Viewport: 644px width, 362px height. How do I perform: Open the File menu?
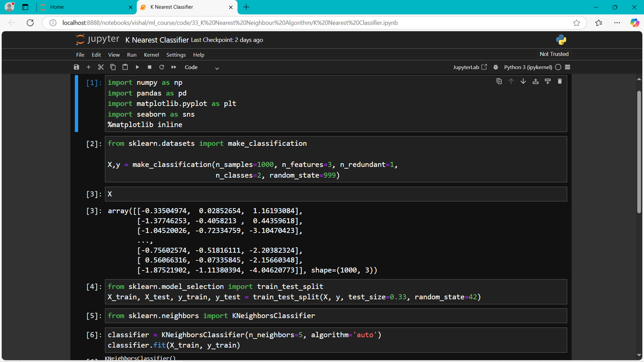[x=80, y=55]
